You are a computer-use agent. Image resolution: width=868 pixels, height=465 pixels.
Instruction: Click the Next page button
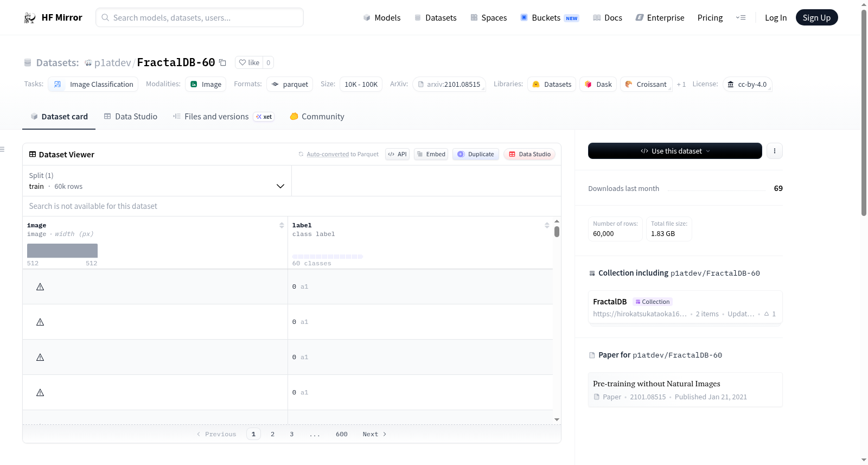[374, 434]
